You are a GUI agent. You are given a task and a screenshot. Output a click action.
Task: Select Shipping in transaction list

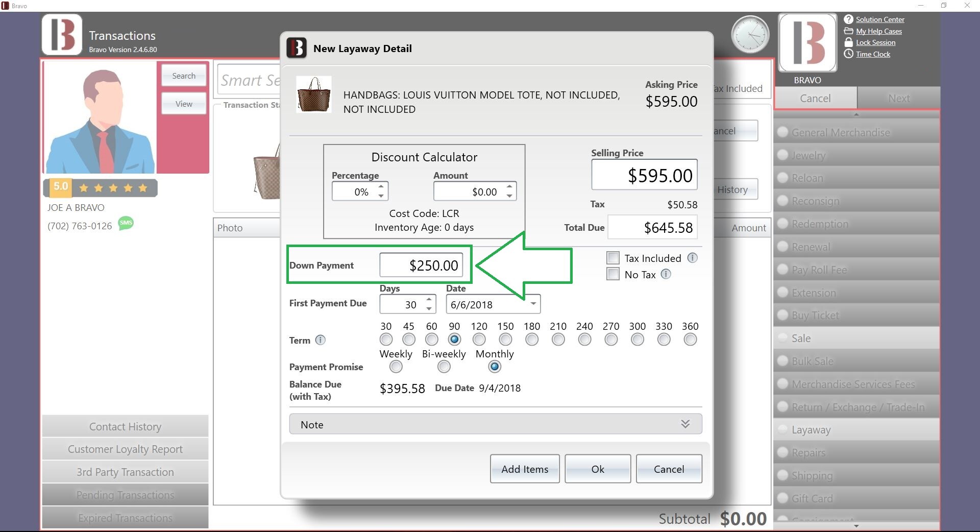tap(856, 475)
